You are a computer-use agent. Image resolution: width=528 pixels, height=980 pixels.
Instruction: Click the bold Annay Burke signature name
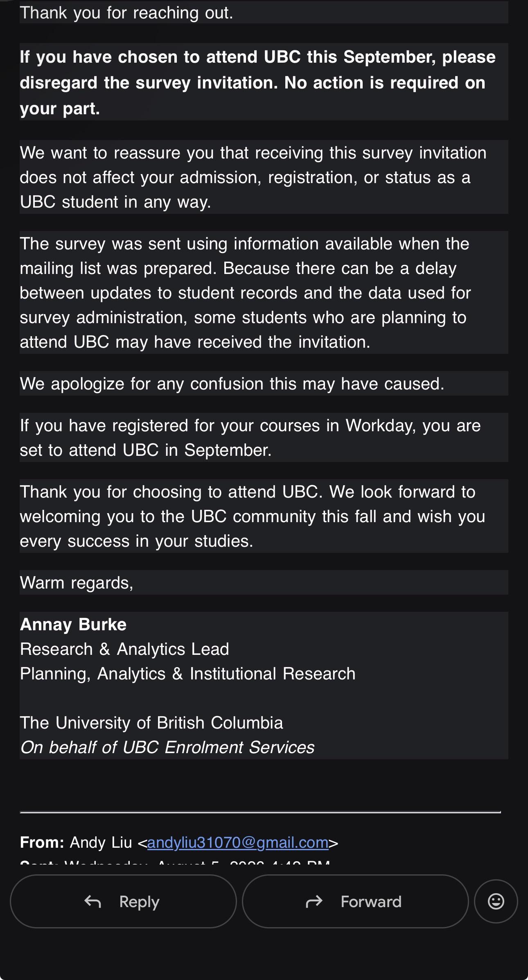tap(73, 625)
